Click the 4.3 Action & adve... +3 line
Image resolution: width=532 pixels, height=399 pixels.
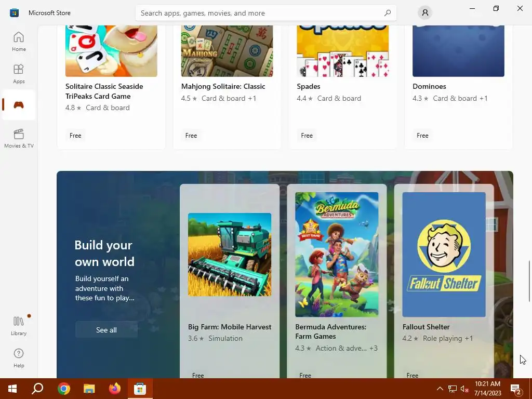coord(336,348)
